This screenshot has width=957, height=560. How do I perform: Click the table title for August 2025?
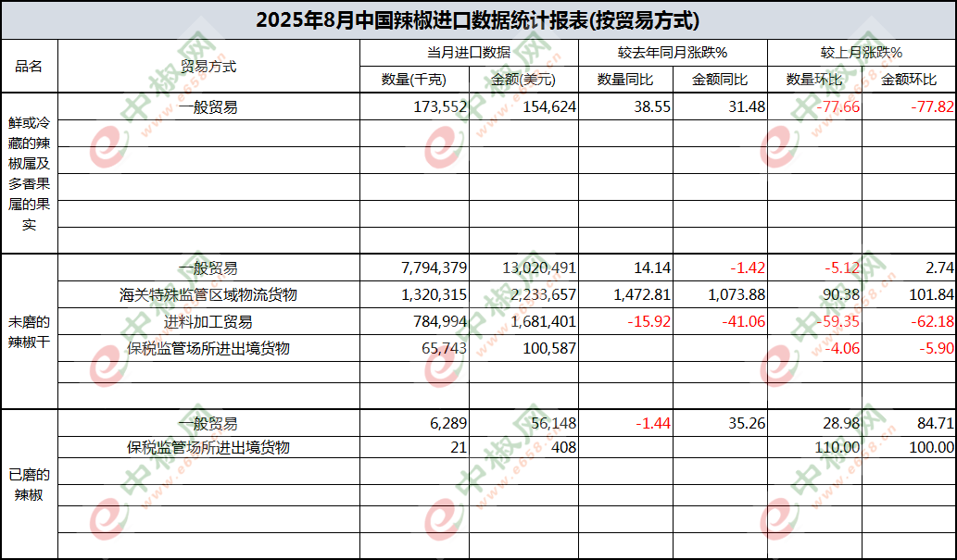(x=478, y=19)
